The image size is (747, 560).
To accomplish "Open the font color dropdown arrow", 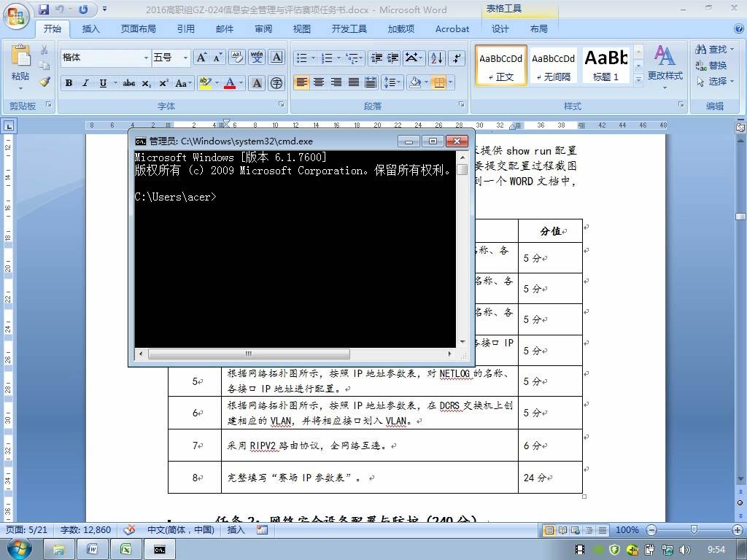I will (241, 83).
